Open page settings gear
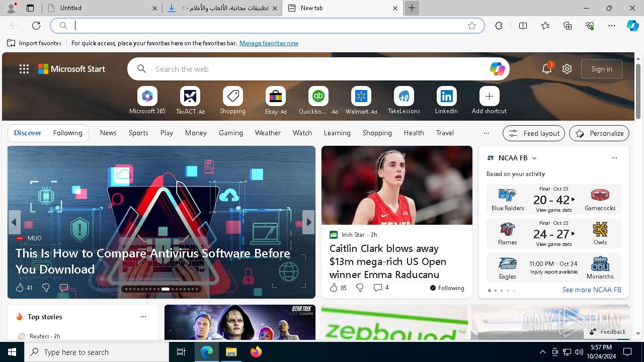This screenshot has width=644, height=362. (x=567, y=69)
